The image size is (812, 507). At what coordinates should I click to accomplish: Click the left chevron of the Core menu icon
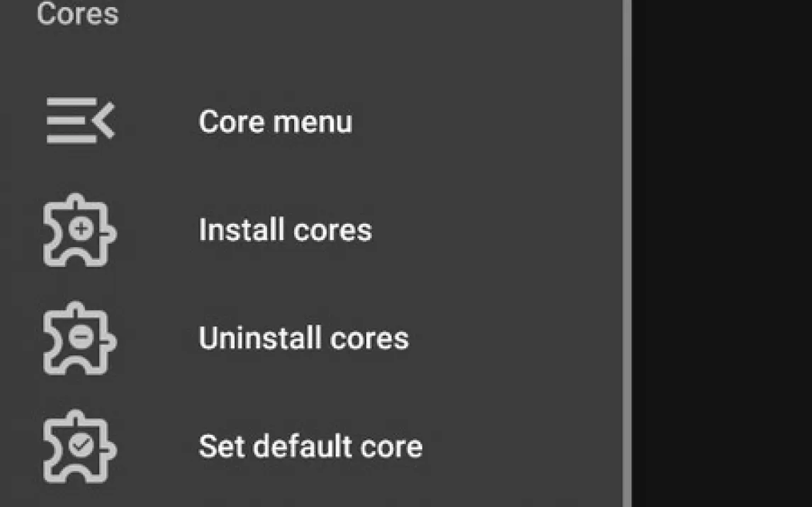coord(103,121)
